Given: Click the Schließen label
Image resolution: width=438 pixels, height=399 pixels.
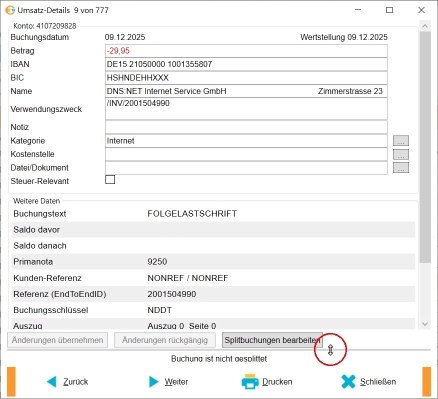Looking at the screenshot, I should [378, 382].
